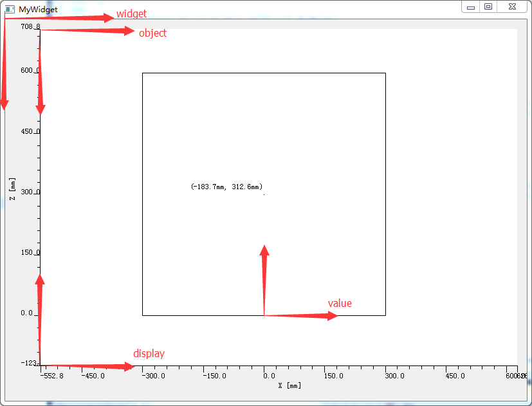Click the MyWidget title text
The height and width of the screenshot is (406, 532).
point(38,10)
